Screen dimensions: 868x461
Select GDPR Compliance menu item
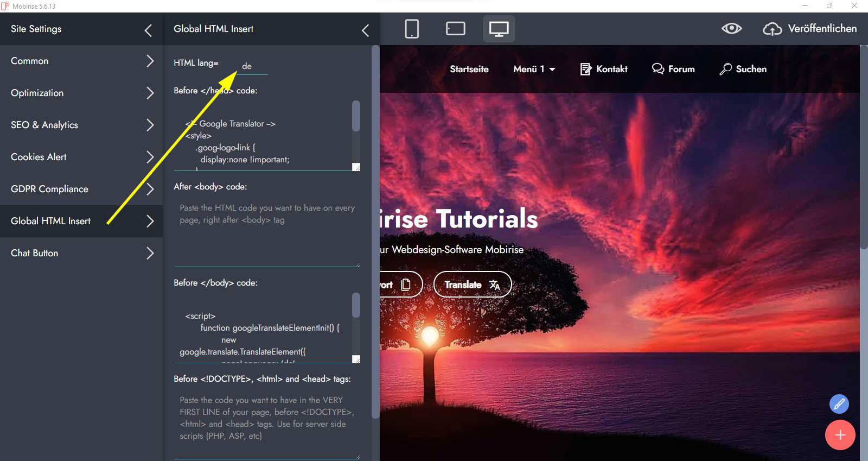81,189
